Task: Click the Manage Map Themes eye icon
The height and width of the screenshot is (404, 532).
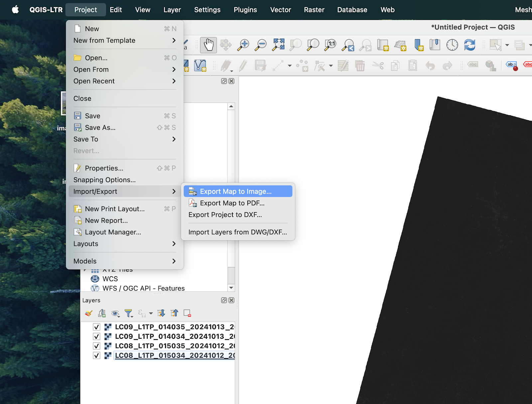Action: tap(115, 313)
